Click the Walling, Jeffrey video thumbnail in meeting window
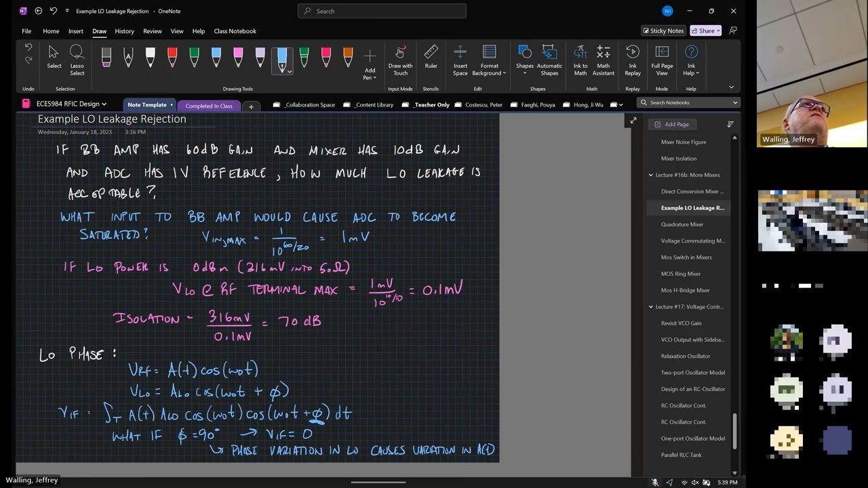 tap(812, 73)
